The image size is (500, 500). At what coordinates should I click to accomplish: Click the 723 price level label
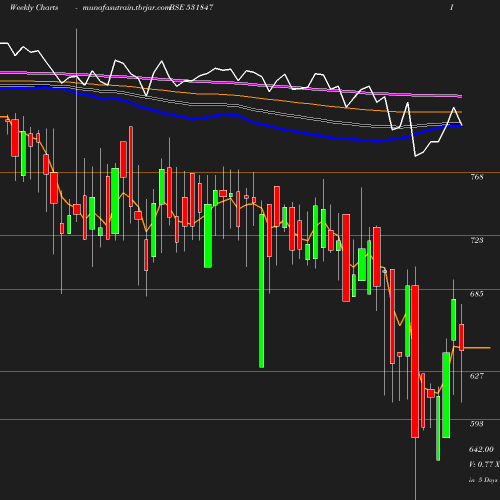(477, 240)
